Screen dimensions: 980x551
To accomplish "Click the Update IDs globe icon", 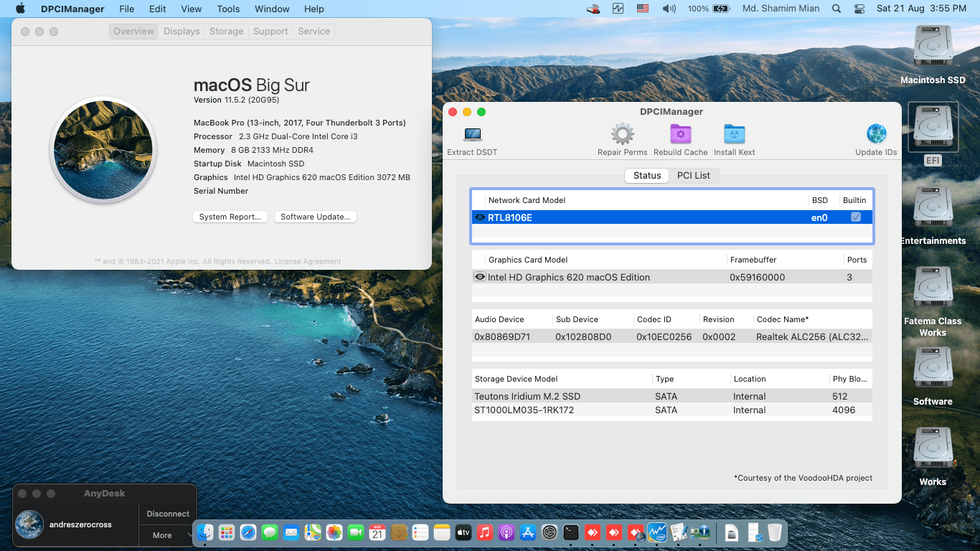I will (876, 134).
